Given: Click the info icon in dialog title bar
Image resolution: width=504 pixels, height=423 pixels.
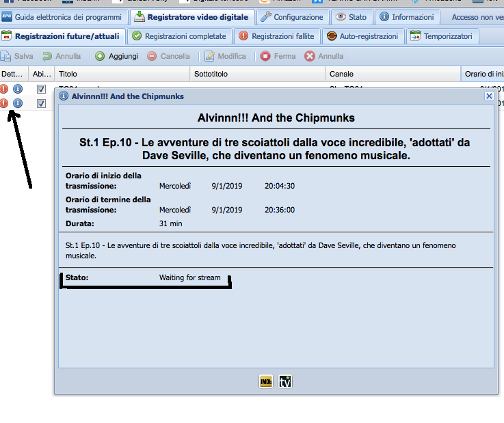Looking at the screenshot, I should point(64,96).
